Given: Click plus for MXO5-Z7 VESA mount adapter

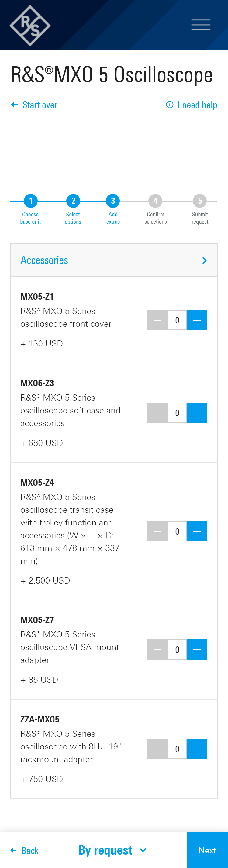Looking at the screenshot, I should click(197, 650).
